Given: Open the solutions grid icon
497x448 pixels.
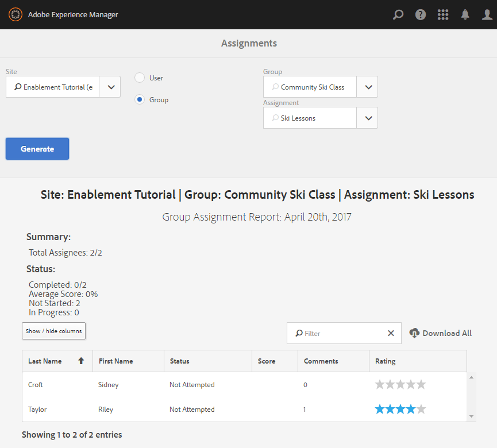Looking at the screenshot, I should (443, 15).
